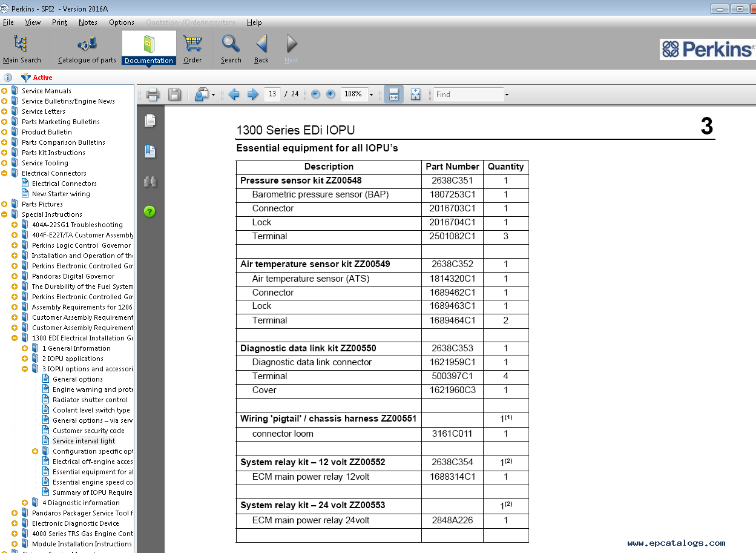Open Product Bulletin in tree

(47, 132)
